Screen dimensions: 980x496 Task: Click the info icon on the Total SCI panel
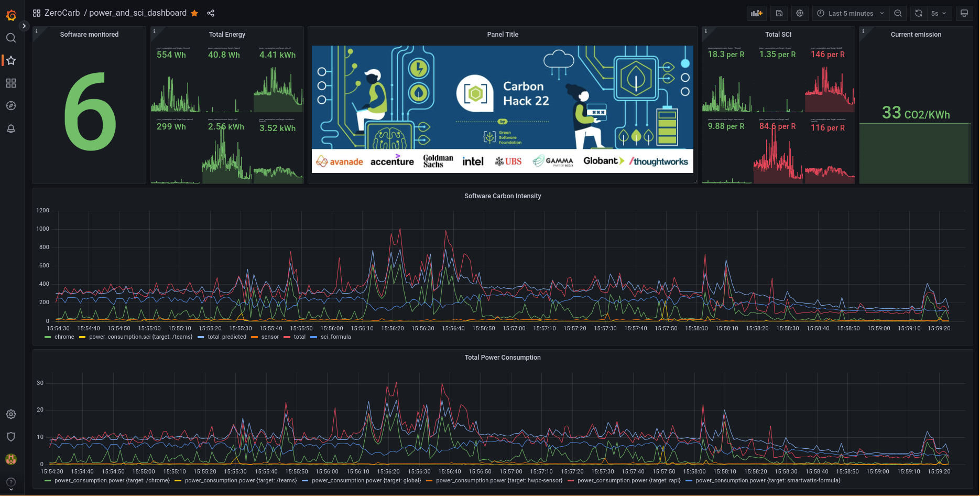(706, 31)
